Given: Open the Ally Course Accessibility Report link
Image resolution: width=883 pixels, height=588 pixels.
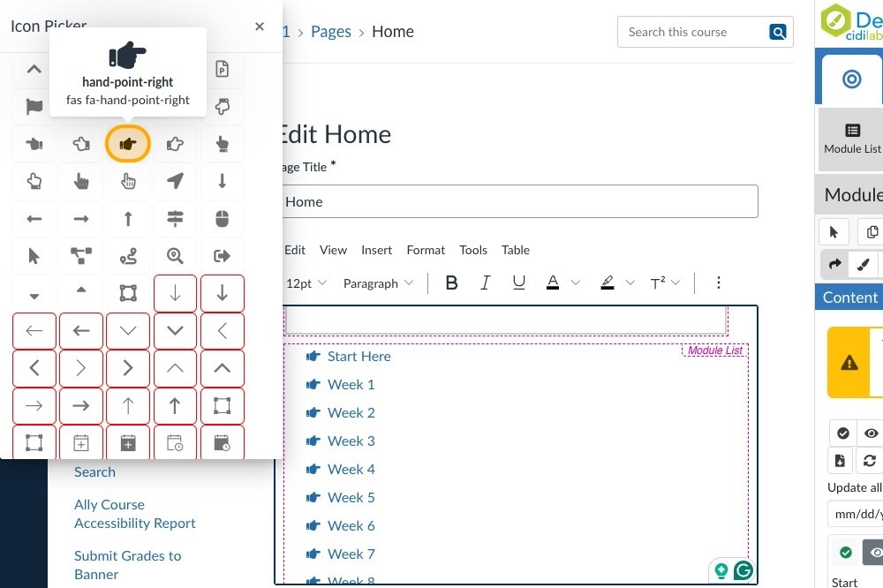Looking at the screenshot, I should (x=134, y=514).
